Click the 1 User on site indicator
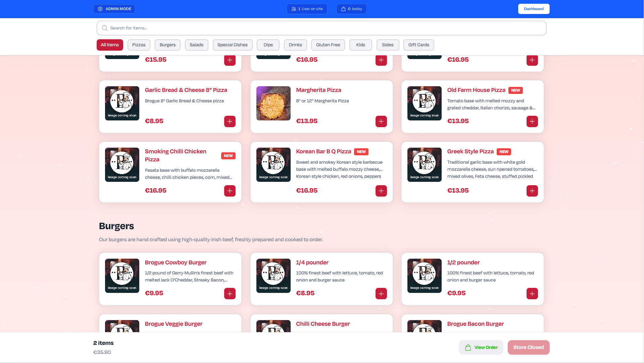Screen dimensions: 644x363 tap(307, 9)
